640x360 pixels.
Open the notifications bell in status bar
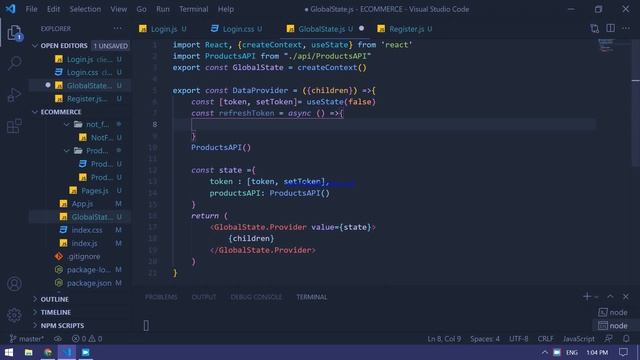pyautogui.click(x=626, y=339)
